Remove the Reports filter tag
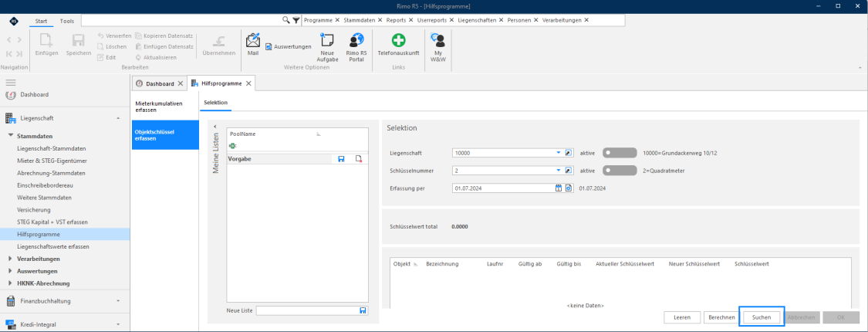The image size is (868, 332). (411, 20)
